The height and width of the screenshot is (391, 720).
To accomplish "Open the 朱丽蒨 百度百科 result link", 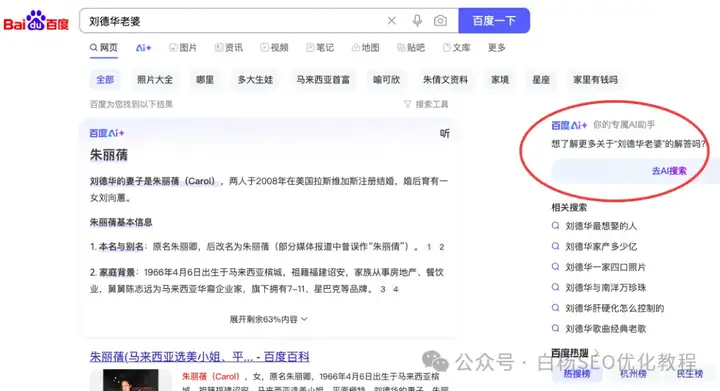I will (x=200, y=357).
